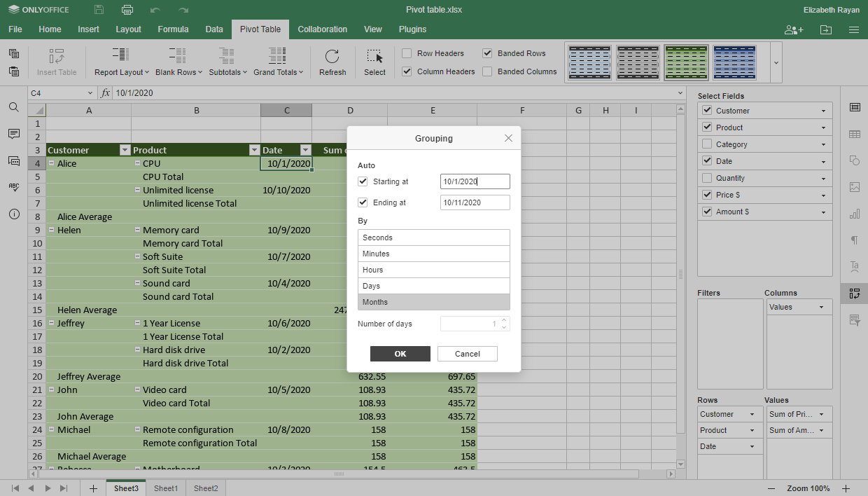Expand the pivot table styles gallery
Screen dimensions: 868x496
click(x=776, y=62)
